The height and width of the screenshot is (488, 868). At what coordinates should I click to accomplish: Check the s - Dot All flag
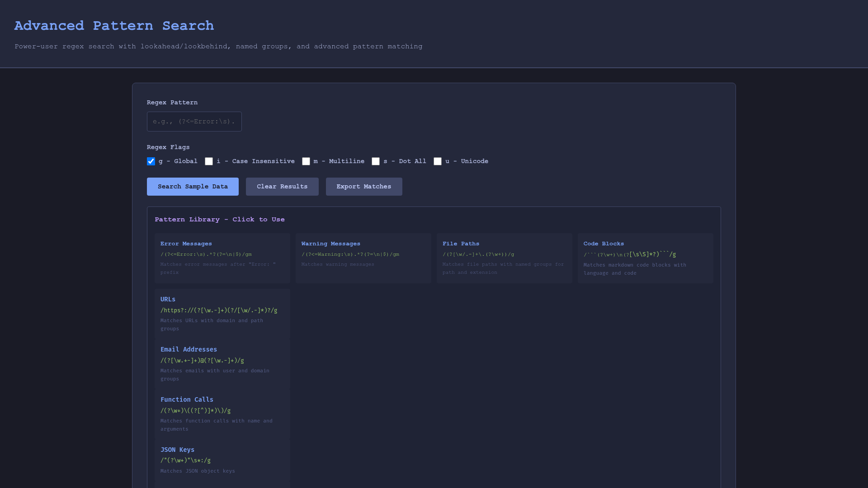tap(376, 161)
